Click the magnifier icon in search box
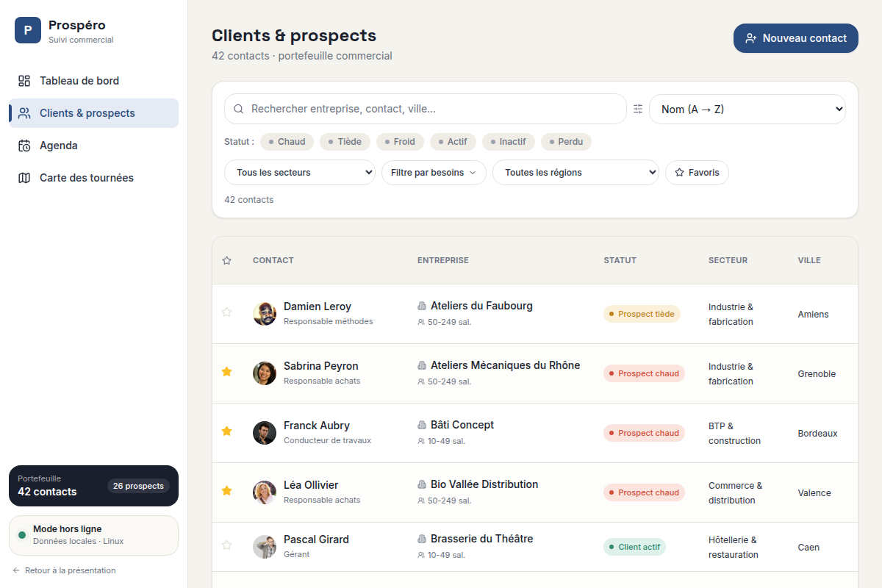The height and width of the screenshot is (588, 882). pyautogui.click(x=238, y=109)
